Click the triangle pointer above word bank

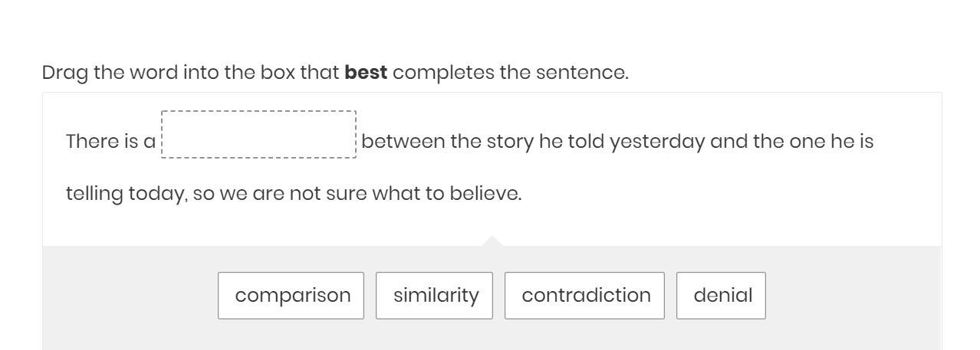(492, 242)
